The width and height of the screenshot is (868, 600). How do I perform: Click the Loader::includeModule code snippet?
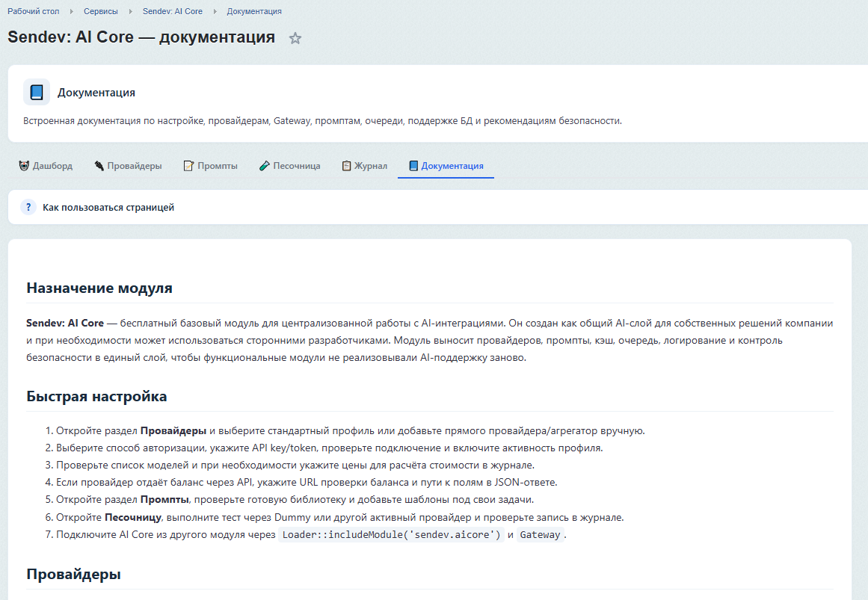[391, 535]
